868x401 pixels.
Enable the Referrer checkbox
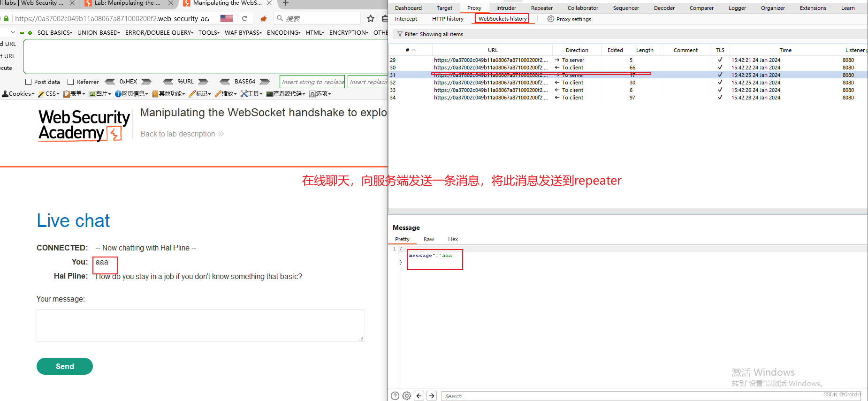(x=71, y=82)
